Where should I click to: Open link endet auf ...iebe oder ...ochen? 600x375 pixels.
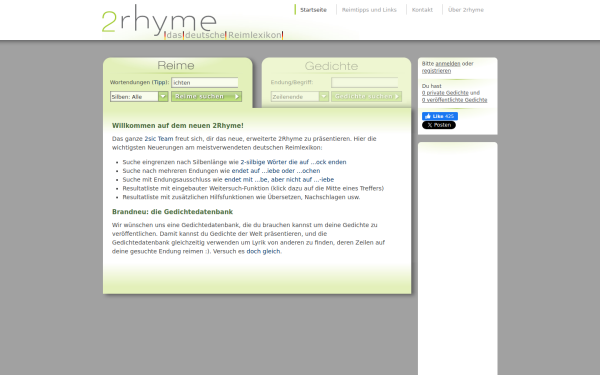coord(276,171)
